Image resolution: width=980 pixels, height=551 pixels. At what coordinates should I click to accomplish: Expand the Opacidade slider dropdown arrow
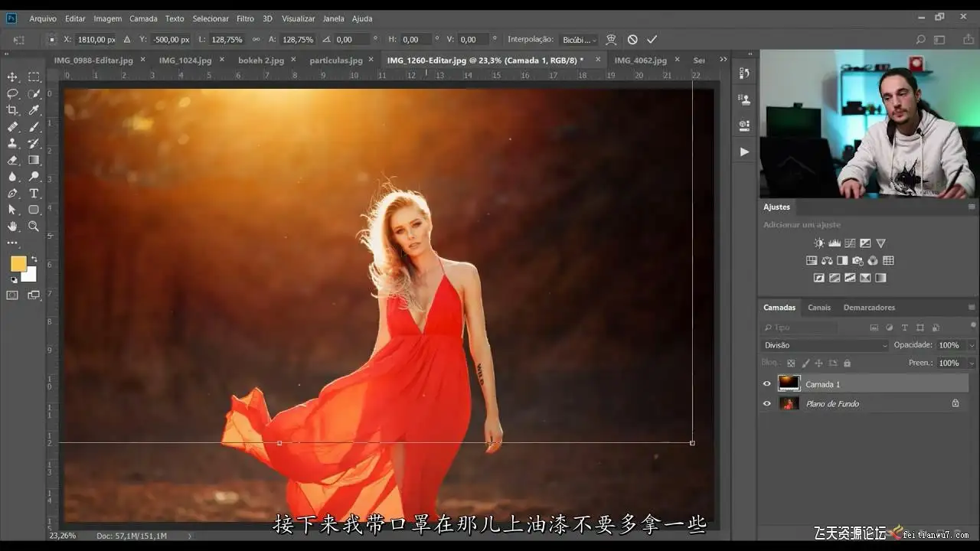coord(972,345)
